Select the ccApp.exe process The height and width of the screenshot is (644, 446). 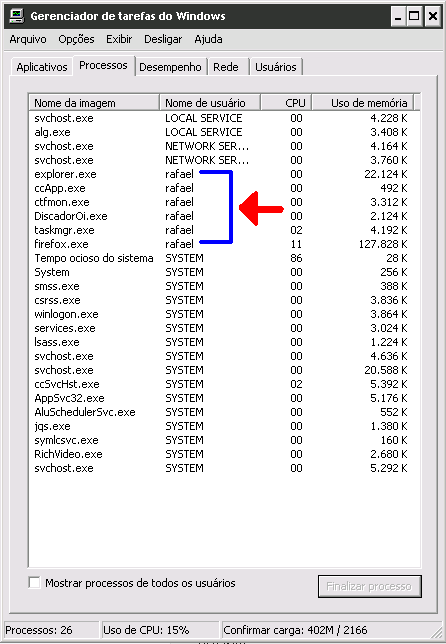click(225, 188)
